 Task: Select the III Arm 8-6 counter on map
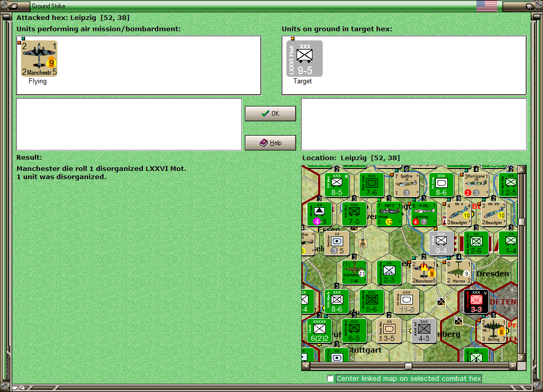[442, 185]
